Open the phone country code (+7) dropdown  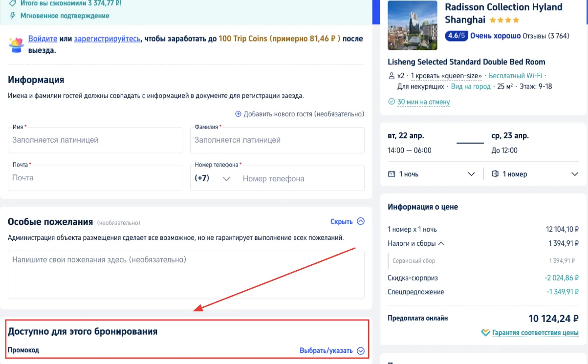[212, 178]
